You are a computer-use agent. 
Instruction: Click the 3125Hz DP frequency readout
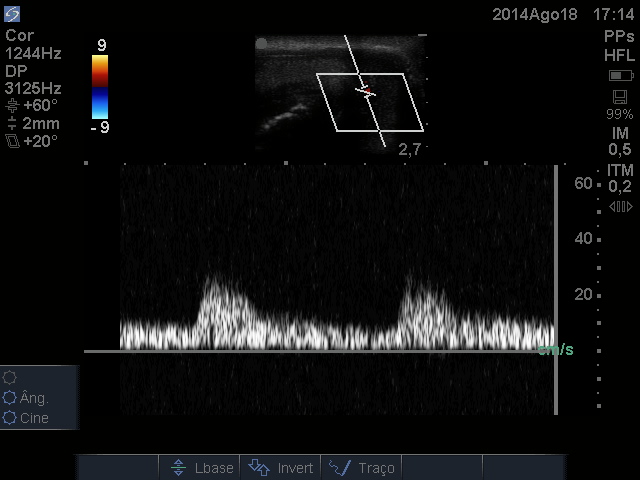(x=33, y=88)
